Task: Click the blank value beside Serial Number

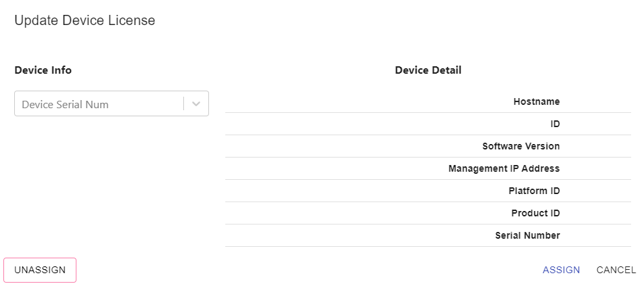Action: tap(595, 235)
